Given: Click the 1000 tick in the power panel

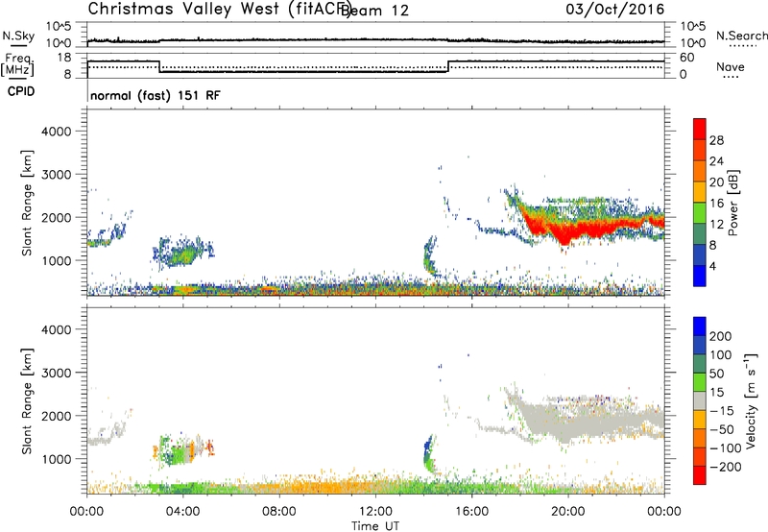Looking at the screenshot, I should point(57,260).
